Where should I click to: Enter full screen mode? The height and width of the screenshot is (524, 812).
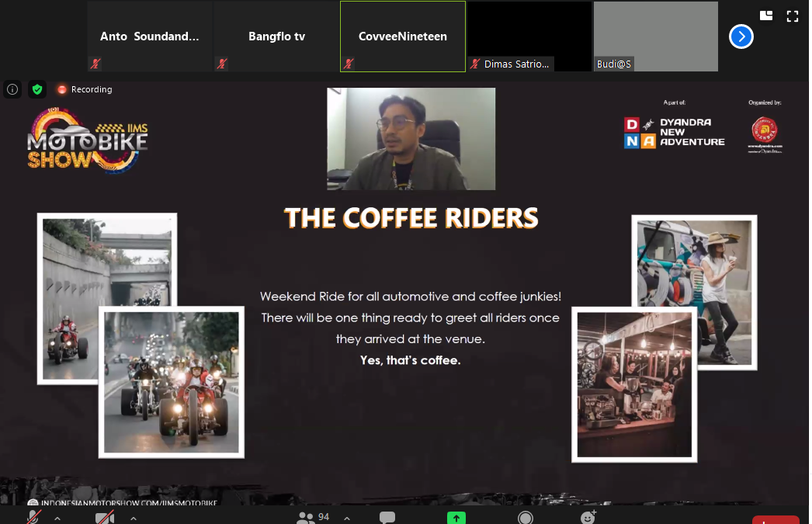793,16
